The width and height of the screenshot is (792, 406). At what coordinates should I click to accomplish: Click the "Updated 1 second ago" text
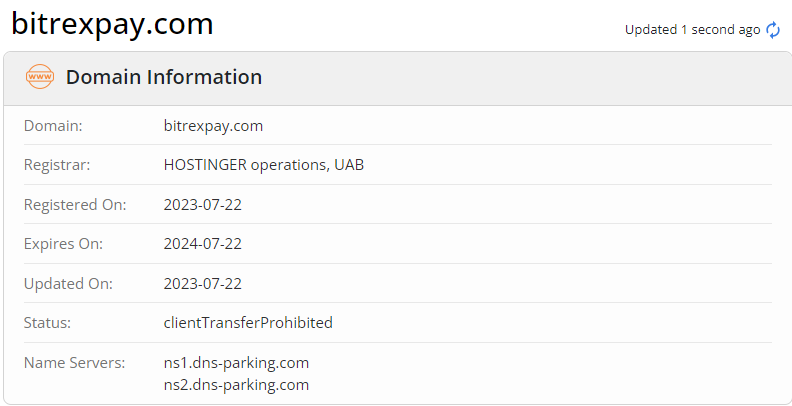click(692, 30)
